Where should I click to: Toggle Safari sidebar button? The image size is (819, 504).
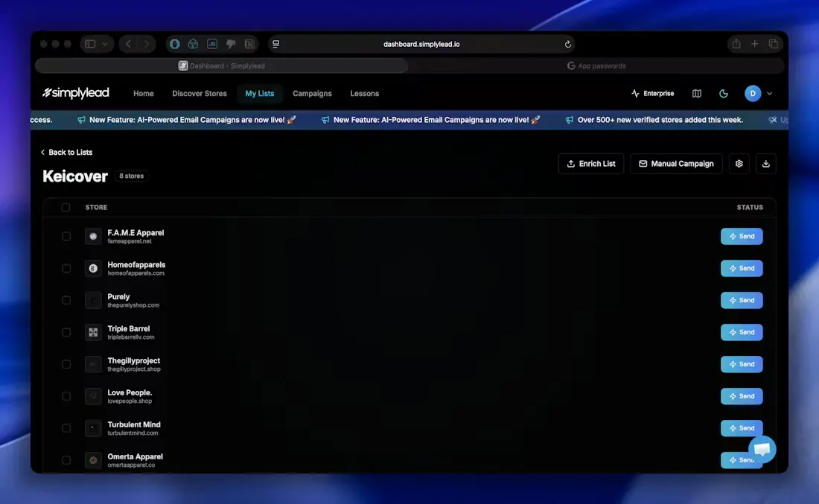click(x=90, y=44)
